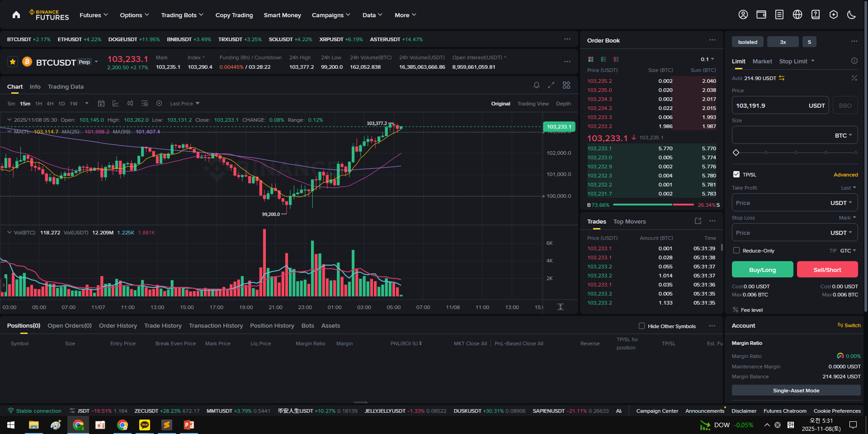
Task: Check the Reduce-Only checkbox
Action: point(736,251)
